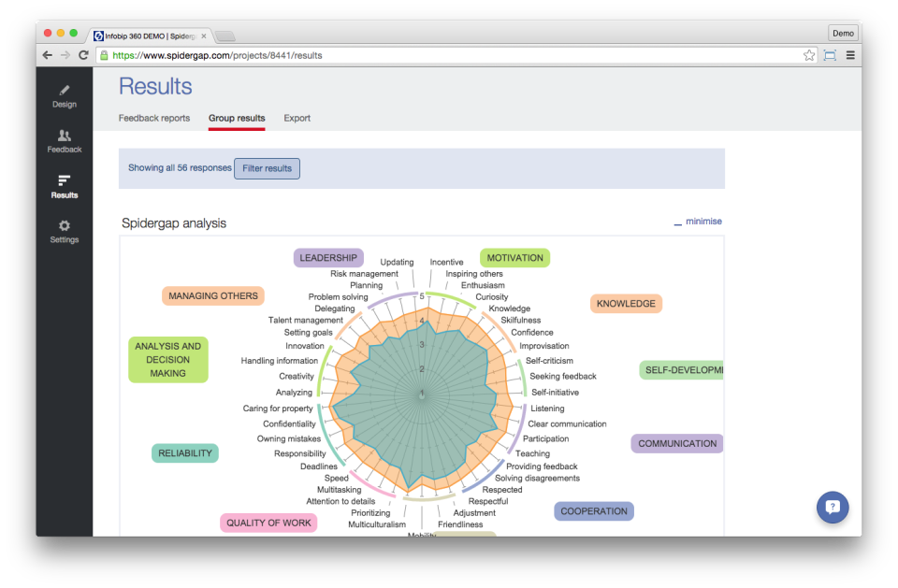
Task: Click the Filter results button
Action: click(267, 168)
